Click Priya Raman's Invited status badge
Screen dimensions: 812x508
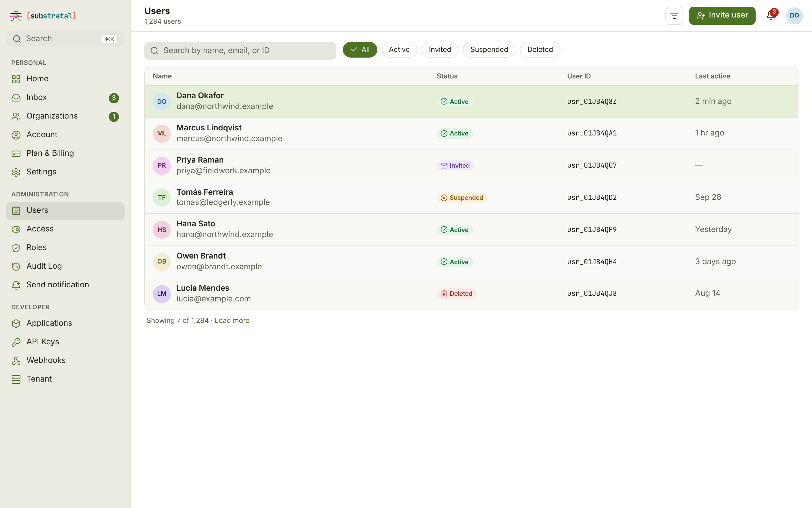point(455,166)
